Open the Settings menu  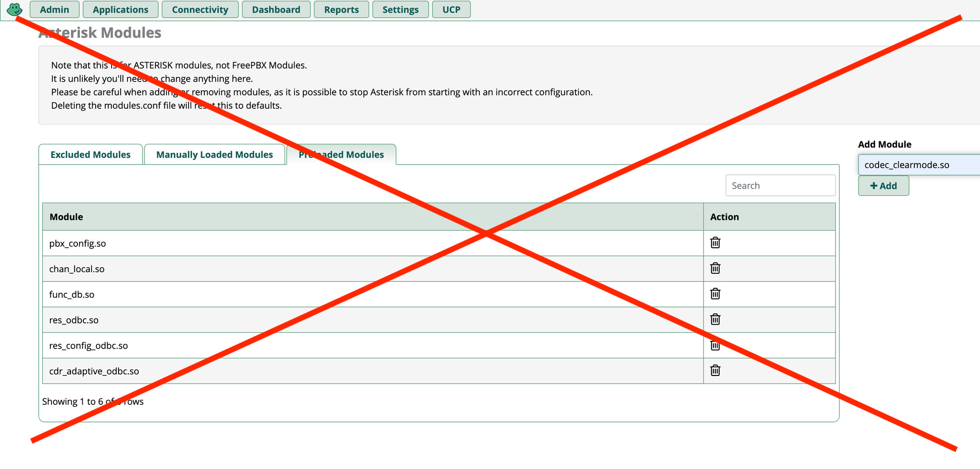pos(400,9)
